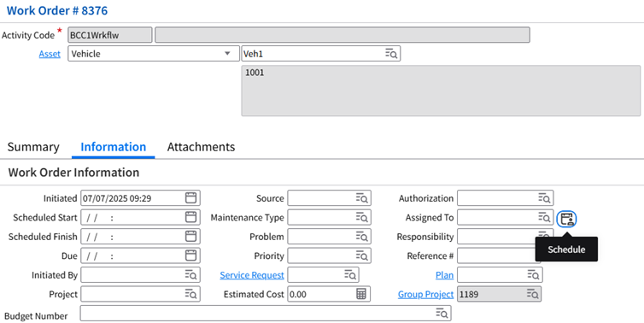Select the Information tab
Image resolution: width=644 pixels, height=323 pixels.
[x=114, y=147]
